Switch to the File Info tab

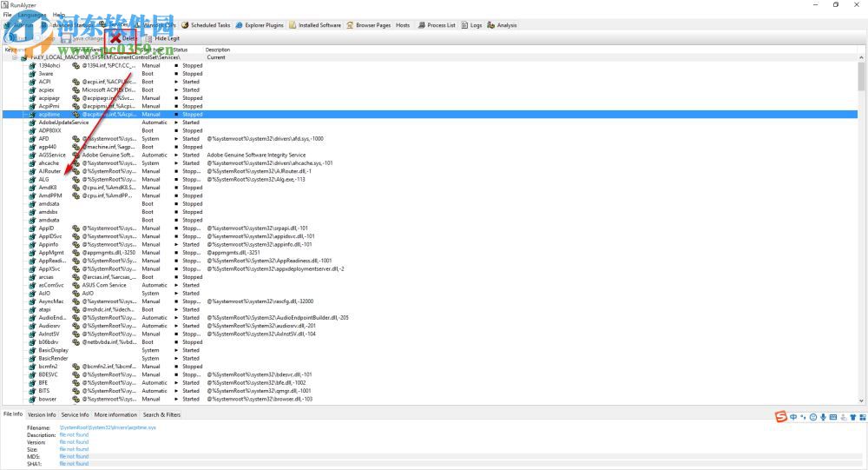pos(13,414)
